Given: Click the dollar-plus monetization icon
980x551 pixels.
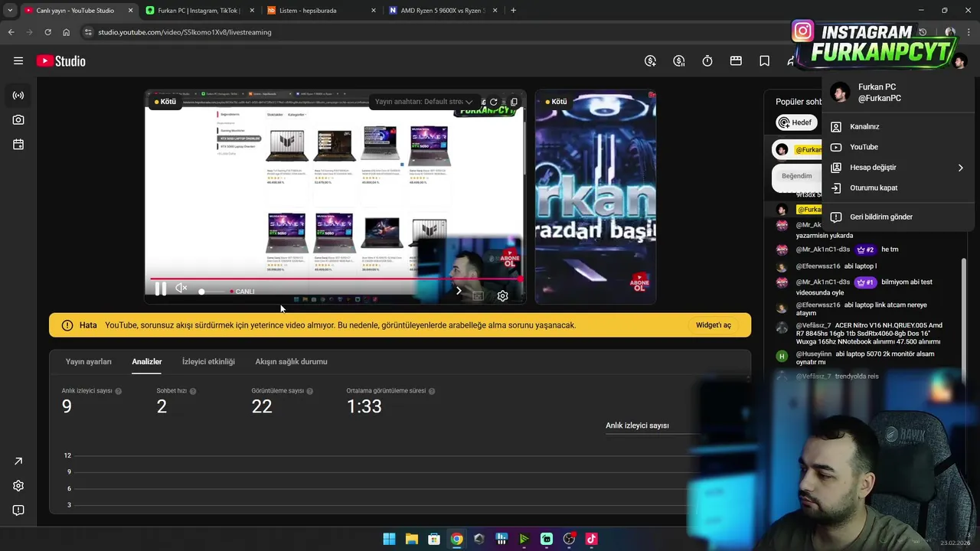Looking at the screenshot, I should coord(651,61).
